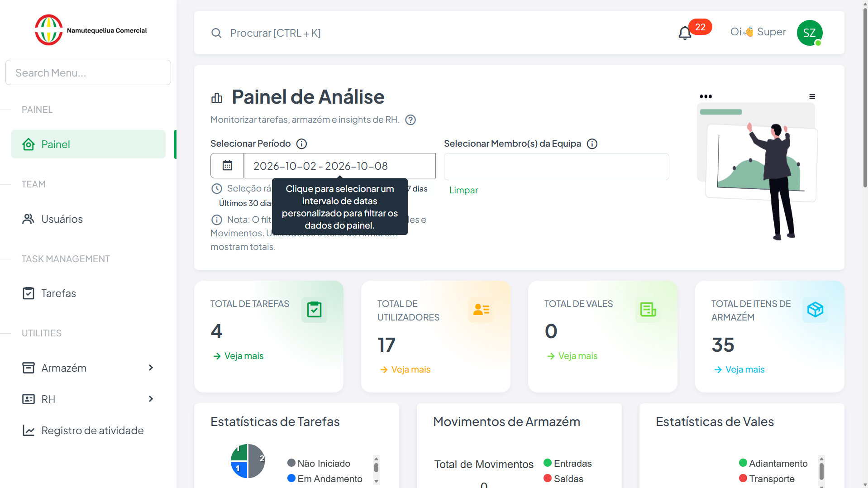Click the search magnifier icon
Viewport: 868px width, 488px height.
click(216, 33)
